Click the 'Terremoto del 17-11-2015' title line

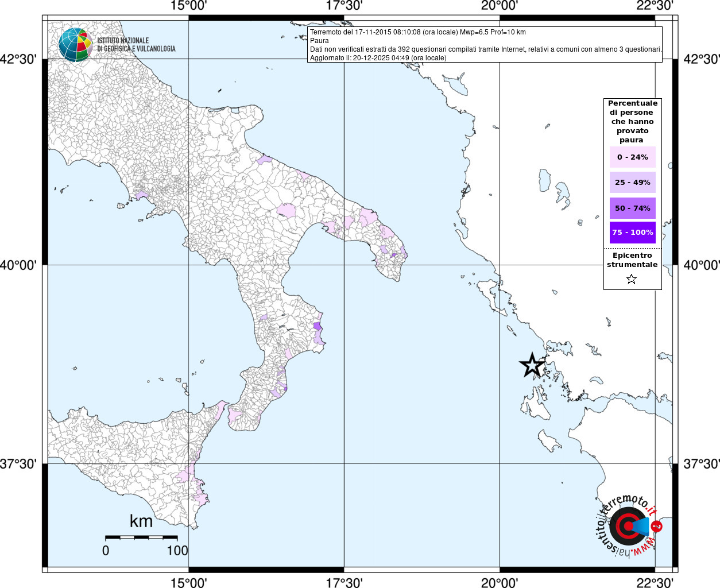pyautogui.click(x=418, y=32)
